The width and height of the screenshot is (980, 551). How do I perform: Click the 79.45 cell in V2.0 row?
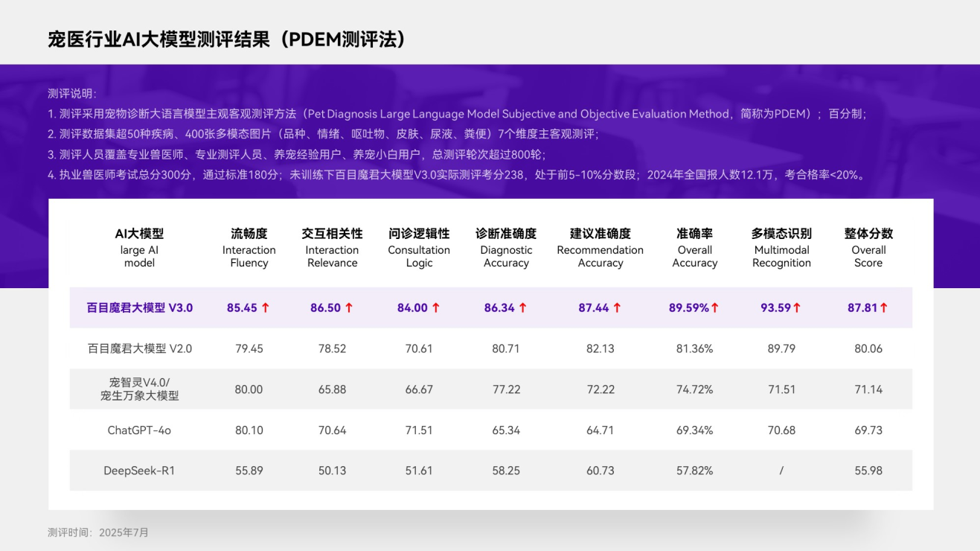point(249,348)
